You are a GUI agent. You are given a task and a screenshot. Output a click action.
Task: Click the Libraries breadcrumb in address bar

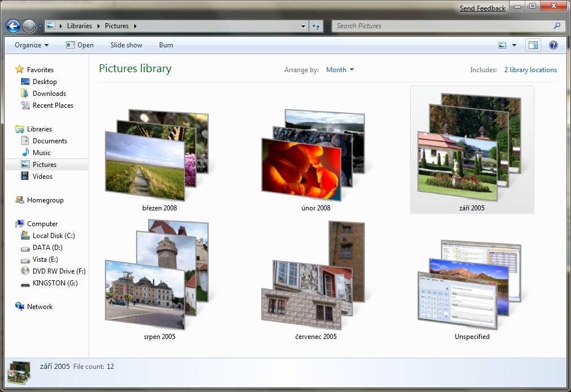(x=80, y=26)
